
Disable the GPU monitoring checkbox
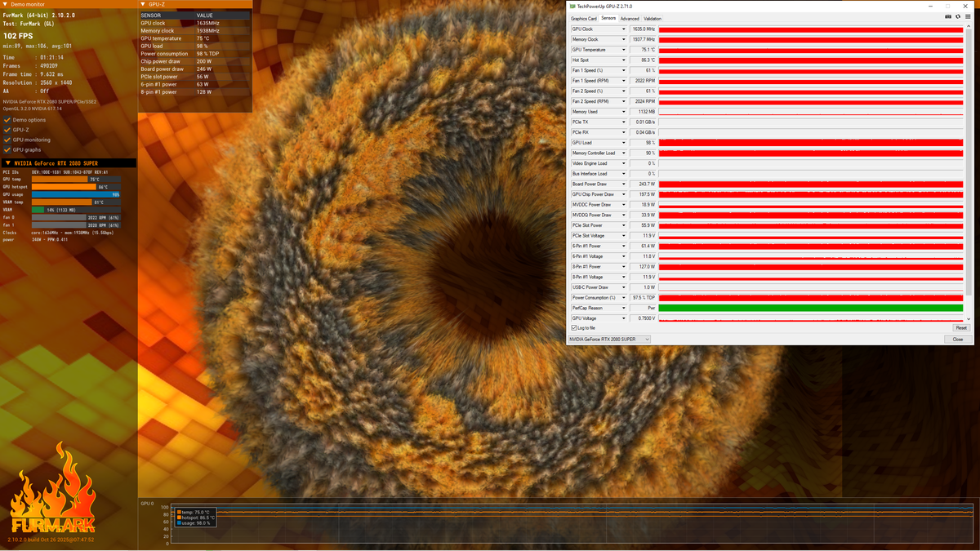coord(7,140)
